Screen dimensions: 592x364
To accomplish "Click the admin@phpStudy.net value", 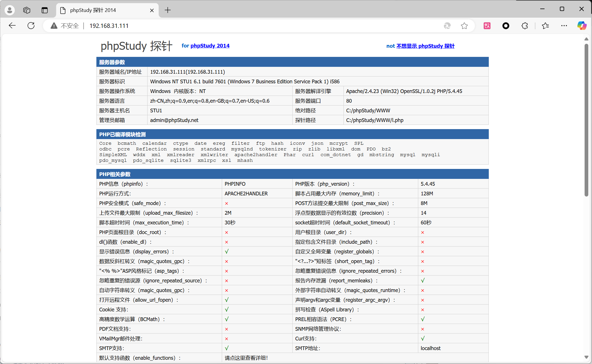I will 174,120.
